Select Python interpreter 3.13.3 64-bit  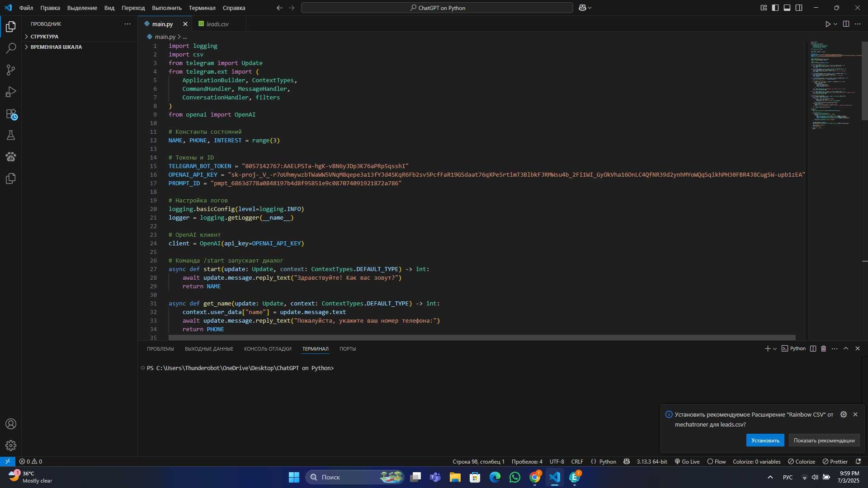click(652, 461)
